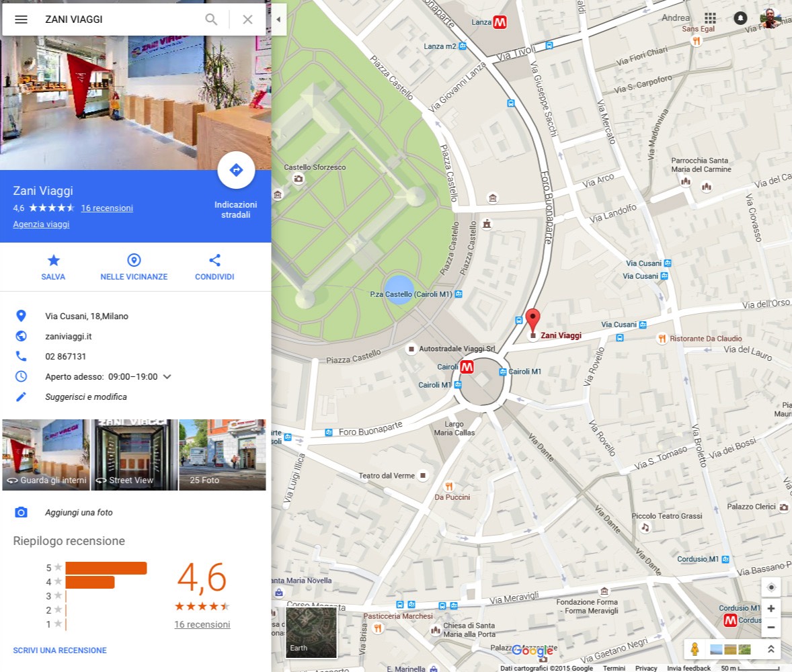Save the place with SALVA star
The height and width of the screenshot is (672, 792).
53,267
